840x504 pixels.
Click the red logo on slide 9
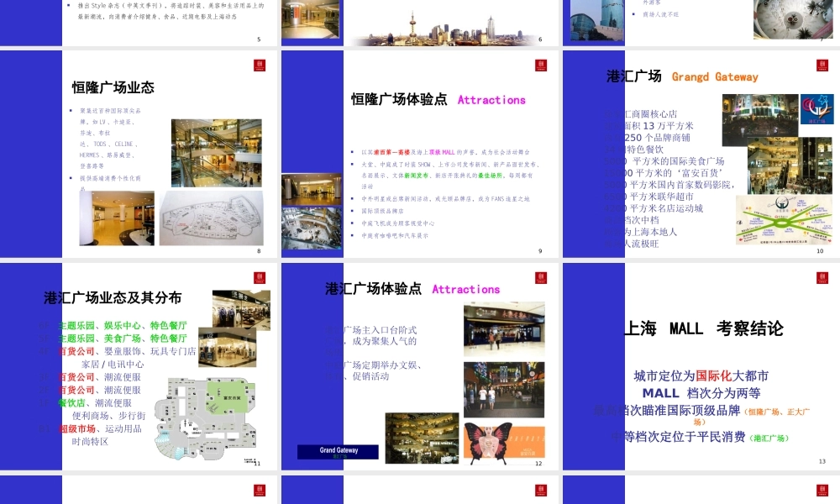pyautogui.click(x=541, y=66)
